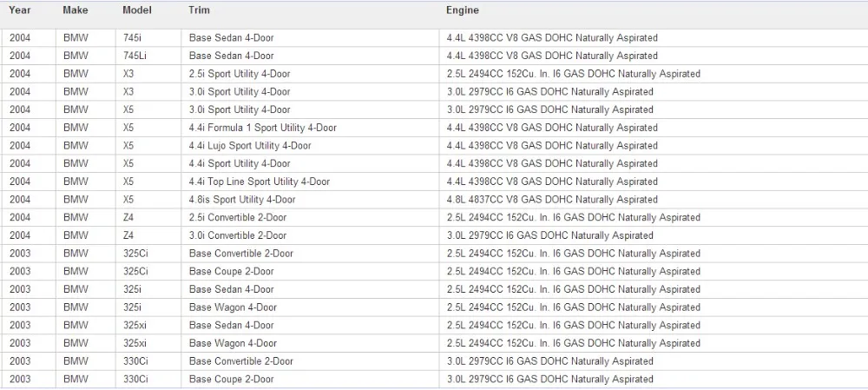Select the 4.8is Sport Utility 4-Door row
This screenshot has width=868, height=390.
(x=434, y=200)
